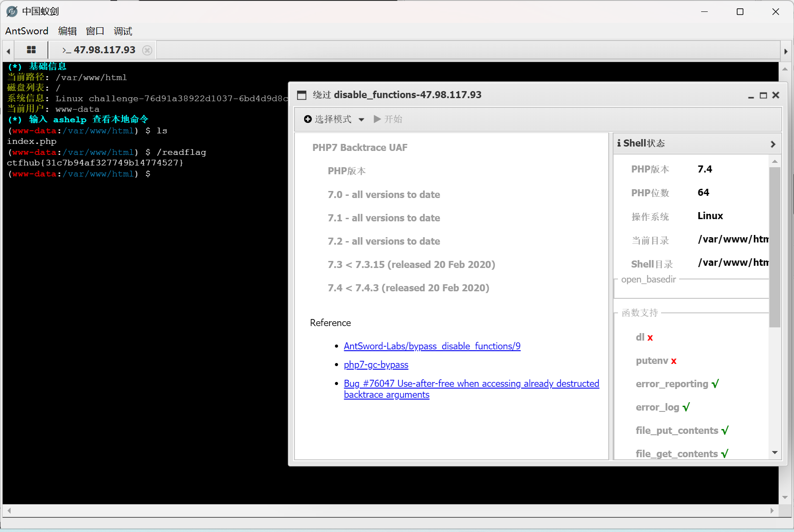Screen dimensions: 794x532
Task: Click the green check beside error_log
Action: click(686, 407)
